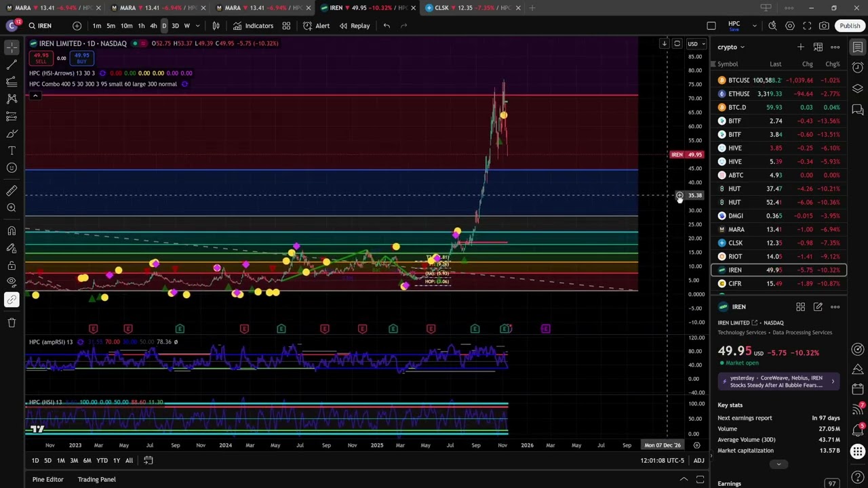This screenshot has height=488, width=868.
Task: Undo the last chart action
Action: [x=387, y=26]
